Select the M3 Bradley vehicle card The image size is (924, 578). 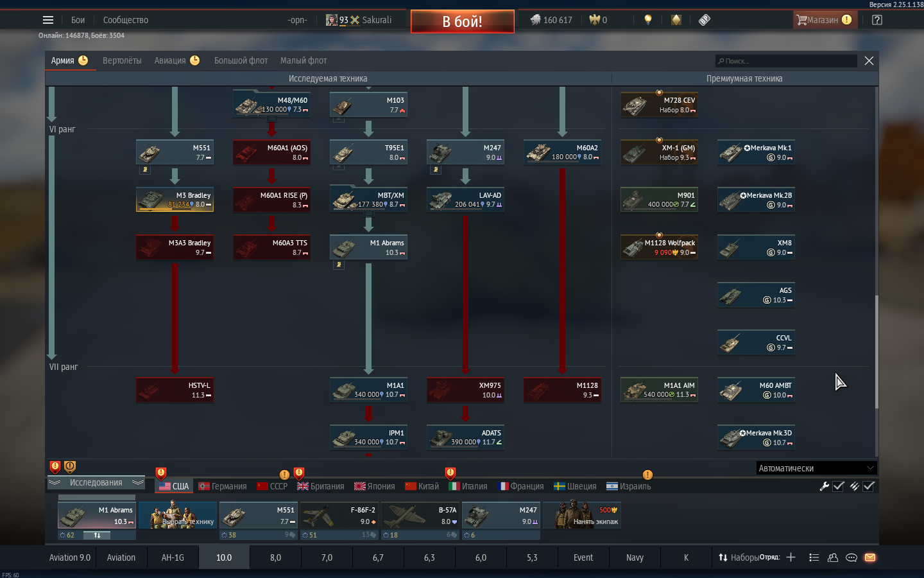click(175, 200)
